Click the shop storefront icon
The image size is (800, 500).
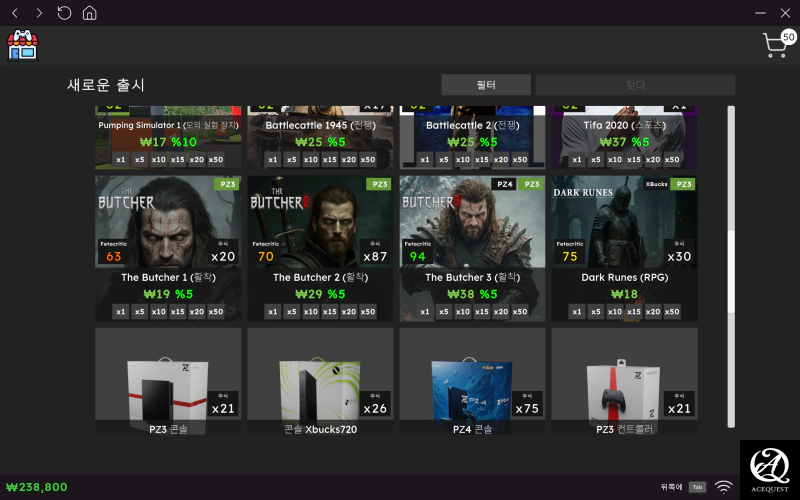pyautogui.click(x=21, y=45)
